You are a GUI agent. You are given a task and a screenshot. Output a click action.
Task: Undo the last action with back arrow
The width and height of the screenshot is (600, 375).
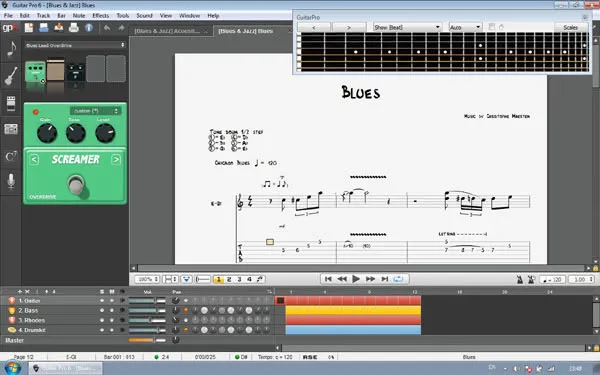point(107,28)
